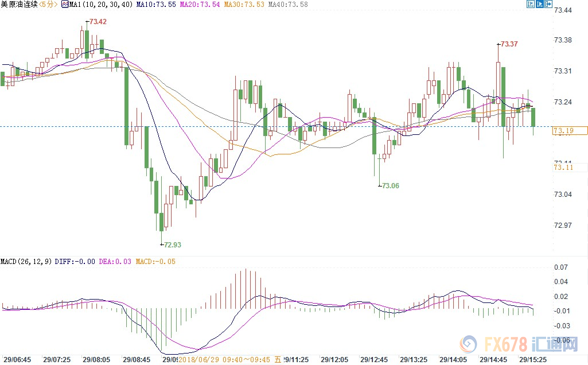Select the MA20 value label
The width and height of the screenshot is (588, 365).
[x=200, y=5]
